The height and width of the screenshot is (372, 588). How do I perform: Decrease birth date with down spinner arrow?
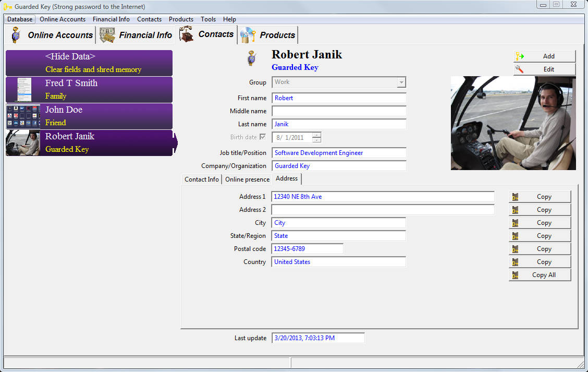pyautogui.click(x=316, y=140)
